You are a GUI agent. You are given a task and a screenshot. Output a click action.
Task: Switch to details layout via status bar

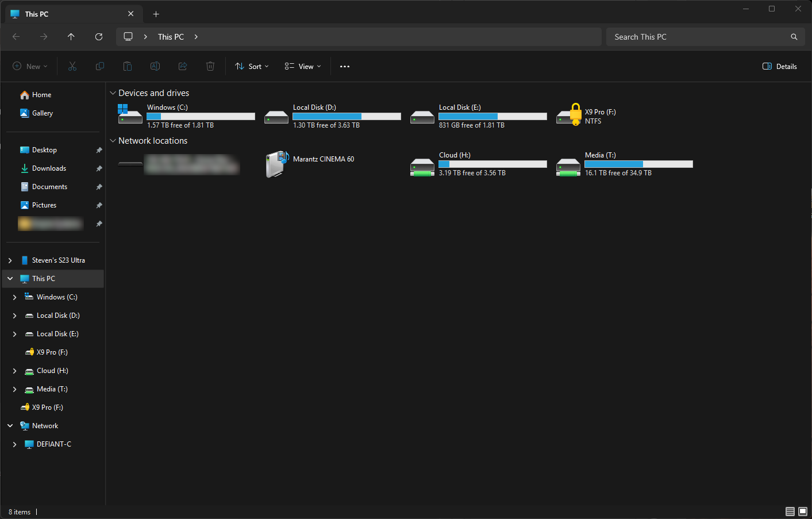[x=790, y=512]
